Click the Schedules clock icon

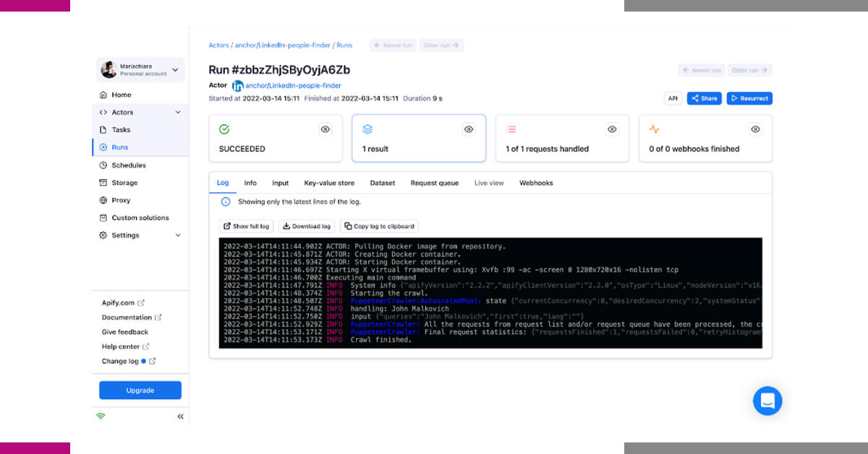tap(103, 165)
